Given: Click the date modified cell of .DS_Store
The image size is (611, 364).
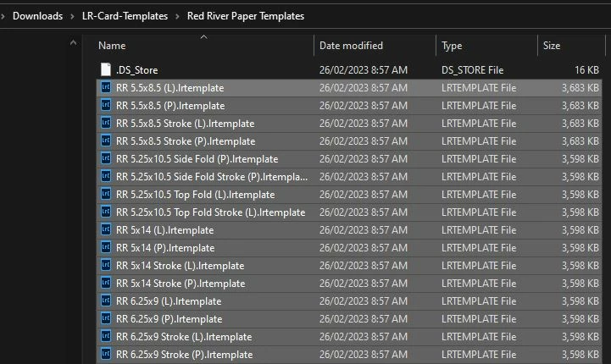Looking at the screenshot, I should click(364, 70).
